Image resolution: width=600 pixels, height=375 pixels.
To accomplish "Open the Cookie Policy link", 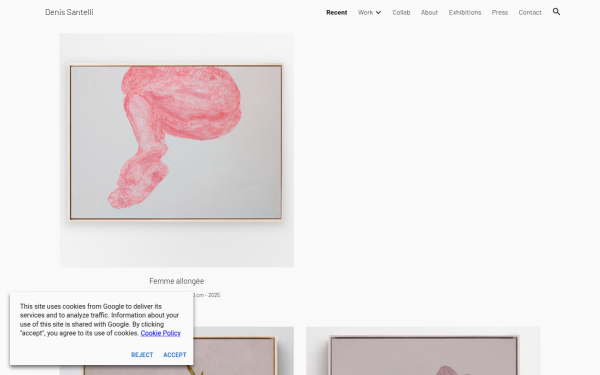I will click(x=160, y=333).
